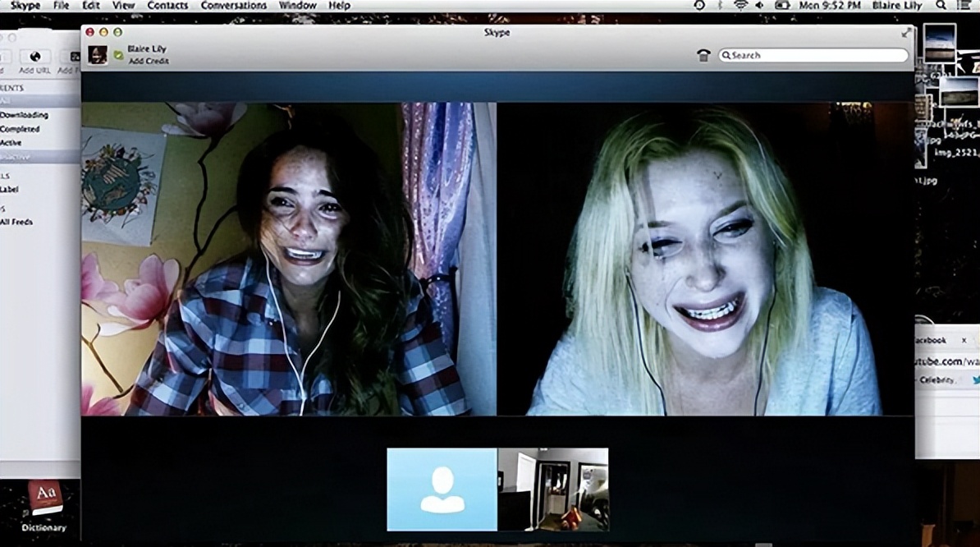Image resolution: width=980 pixels, height=547 pixels.
Task: Open the second desktop landscape thumbnail
Action: tap(959, 91)
